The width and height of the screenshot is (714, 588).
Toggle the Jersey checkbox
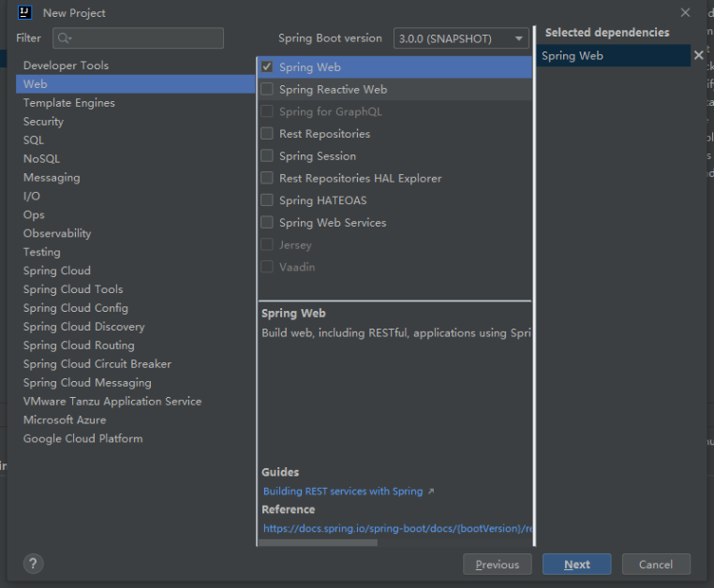pyautogui.click(x=267, y=244)
